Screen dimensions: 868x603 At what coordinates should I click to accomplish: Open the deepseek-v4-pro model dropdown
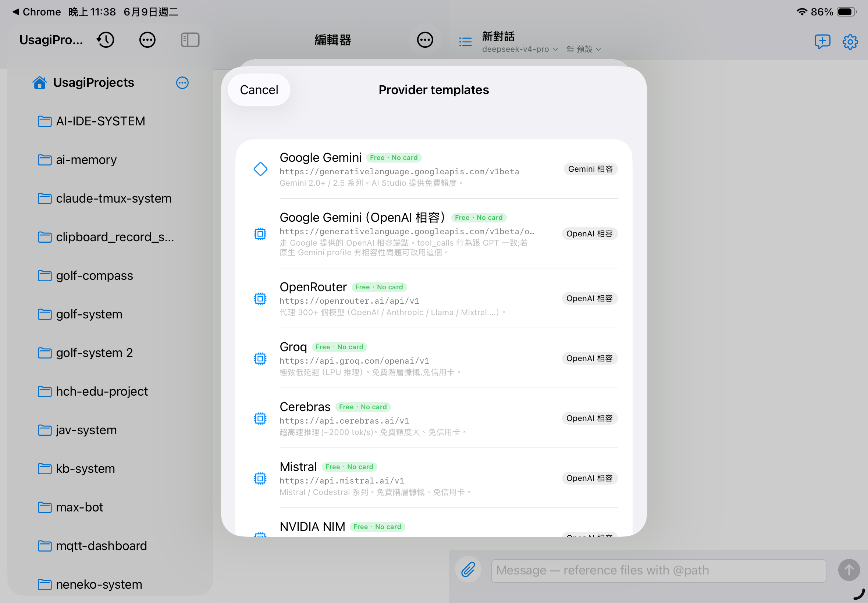coord(520,49)
